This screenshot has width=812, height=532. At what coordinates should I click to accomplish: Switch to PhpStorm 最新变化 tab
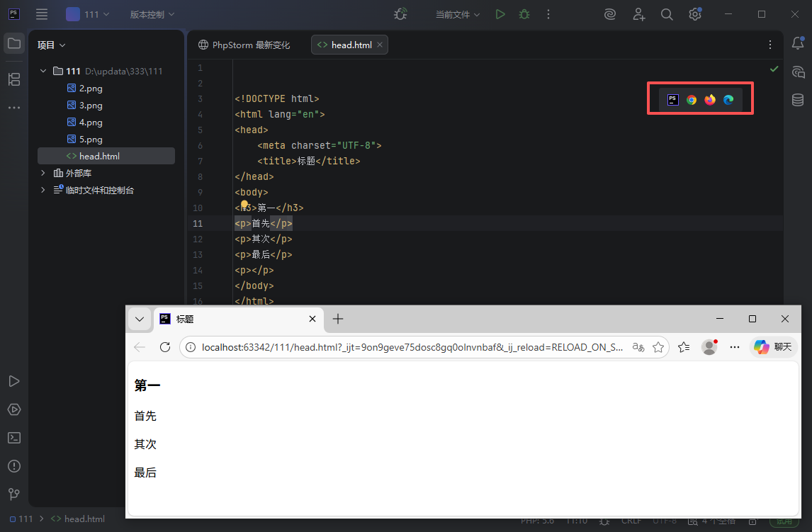click(x=244, y=45)
